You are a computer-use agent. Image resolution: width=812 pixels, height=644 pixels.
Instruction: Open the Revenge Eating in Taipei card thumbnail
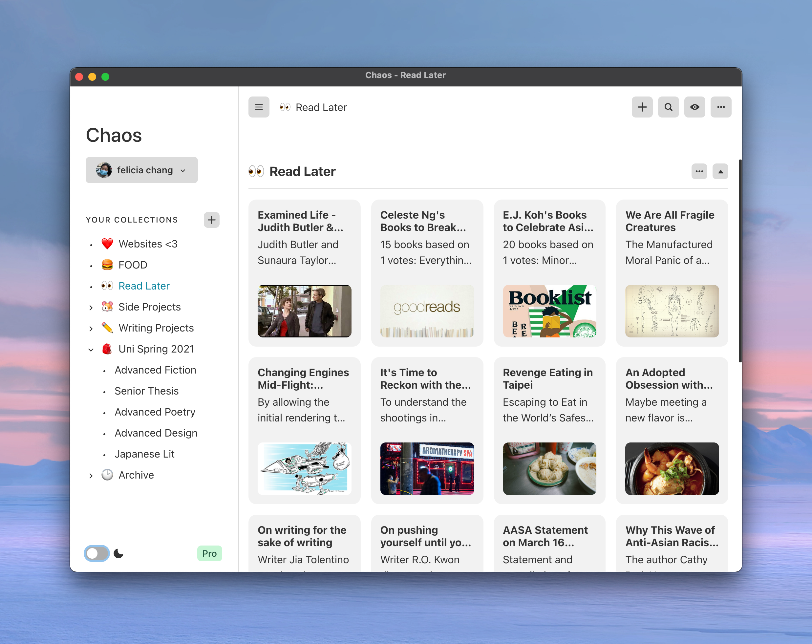tap(549, 468)
